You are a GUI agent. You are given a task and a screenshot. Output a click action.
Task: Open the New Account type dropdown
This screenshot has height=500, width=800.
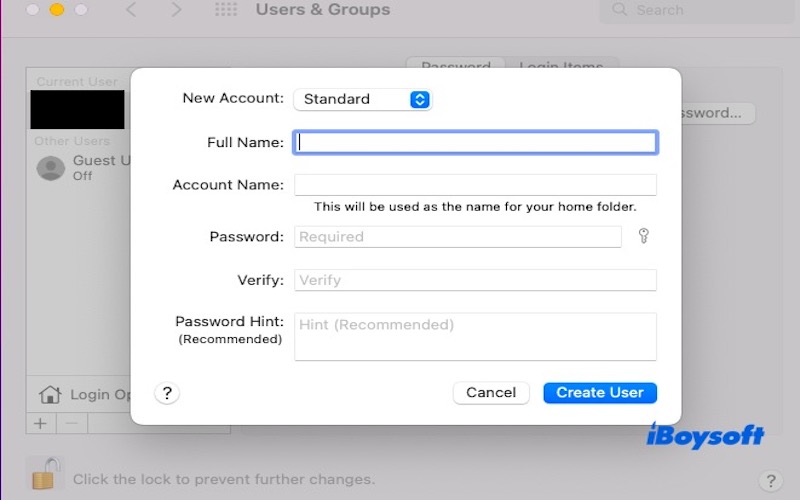(362, 99)
